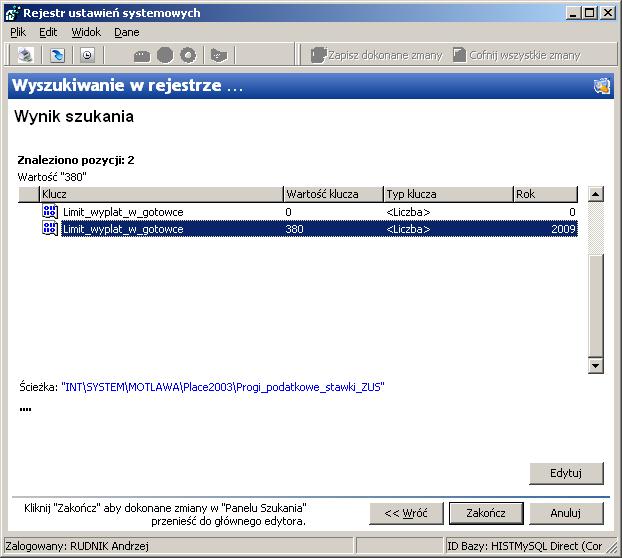Click the greyed rounded-box toolbar icon

point(142,56)
